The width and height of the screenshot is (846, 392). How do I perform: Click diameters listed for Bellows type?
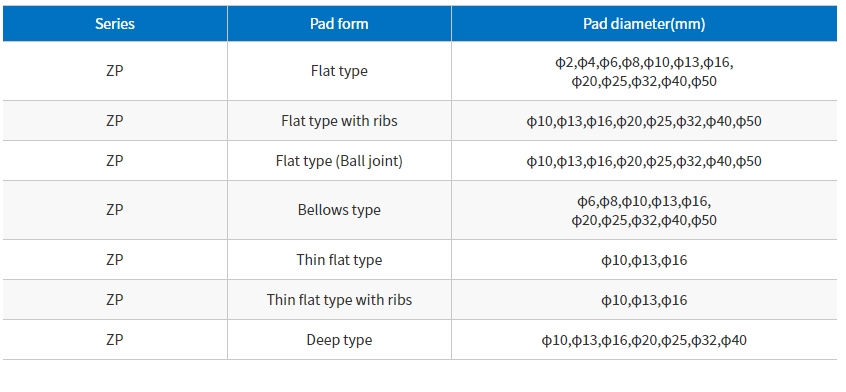pos(644,211)
